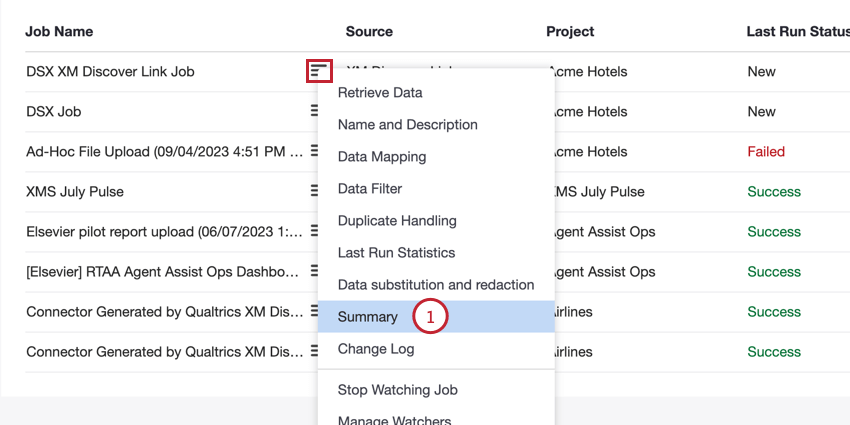Screen dimensions: 850x425
Task: Open options icon for XMS July Pulse job
Action: click(x=314, y=191)
